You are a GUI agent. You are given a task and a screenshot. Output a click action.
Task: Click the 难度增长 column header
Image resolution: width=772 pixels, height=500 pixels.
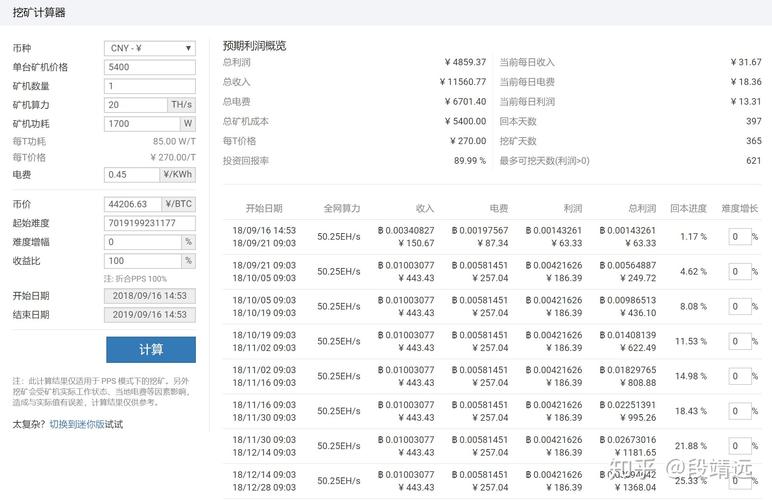[x=740, y=208]
